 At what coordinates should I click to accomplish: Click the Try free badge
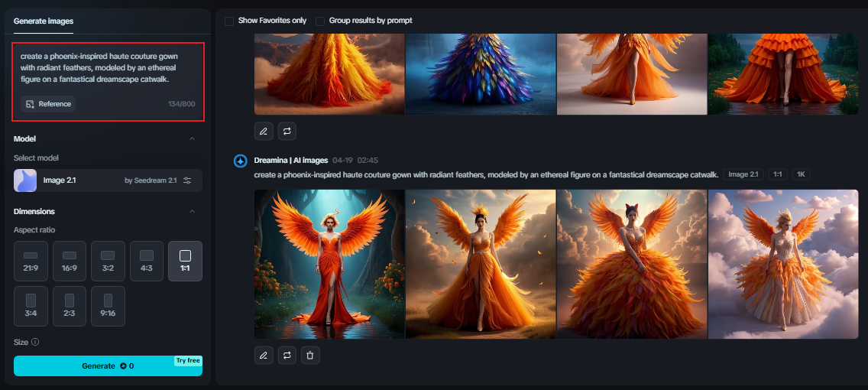(188, 361)
